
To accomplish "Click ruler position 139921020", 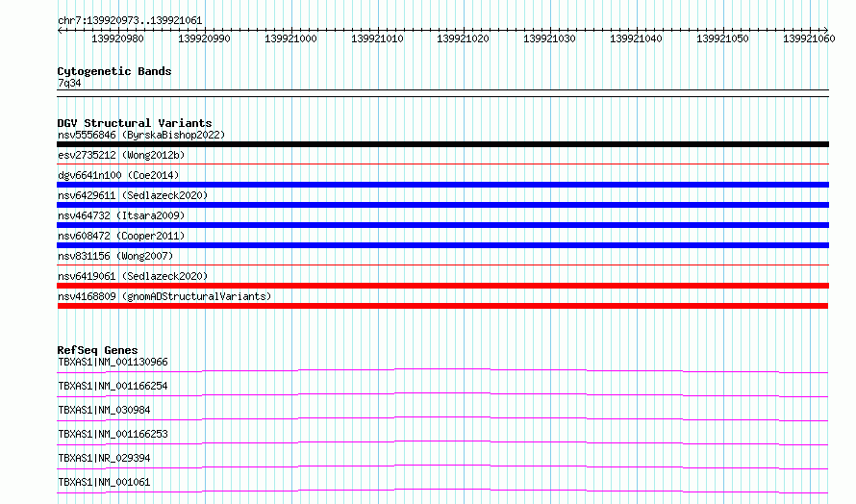I will point(463,38).
